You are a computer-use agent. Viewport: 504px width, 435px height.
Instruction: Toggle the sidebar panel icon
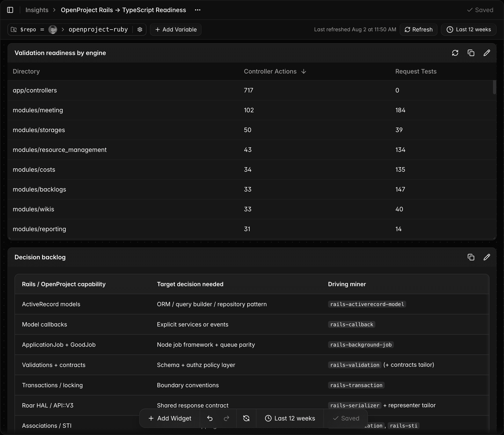[x=10, y=10]
